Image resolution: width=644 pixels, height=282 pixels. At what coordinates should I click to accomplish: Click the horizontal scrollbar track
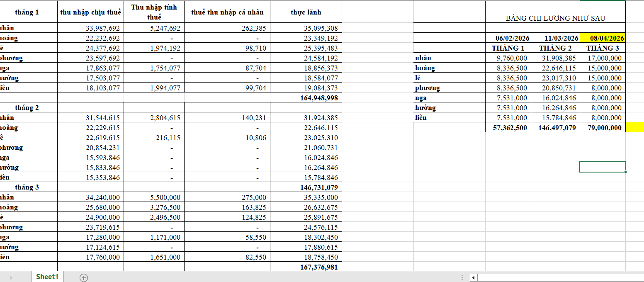(560, 277)
